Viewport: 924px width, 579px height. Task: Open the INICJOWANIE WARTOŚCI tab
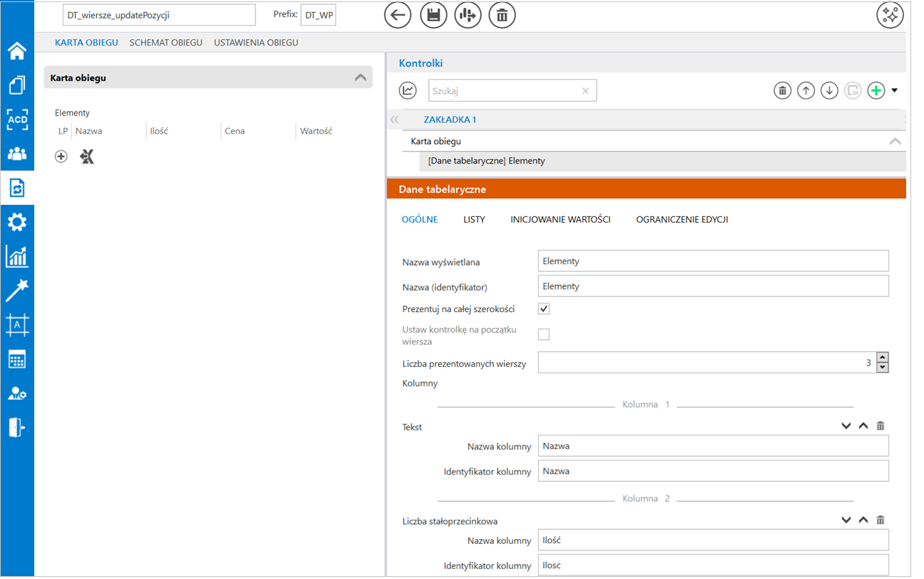(560, 220)
